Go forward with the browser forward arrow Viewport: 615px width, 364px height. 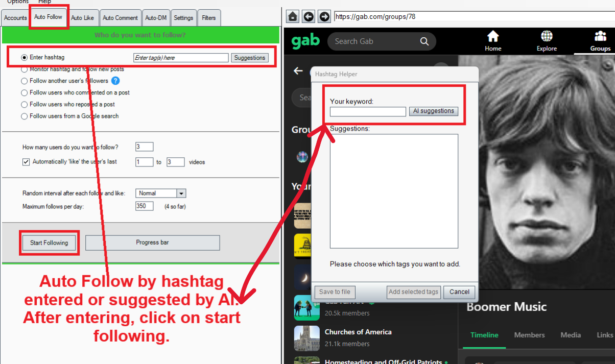pyautogui.click(x=324, y=17)
